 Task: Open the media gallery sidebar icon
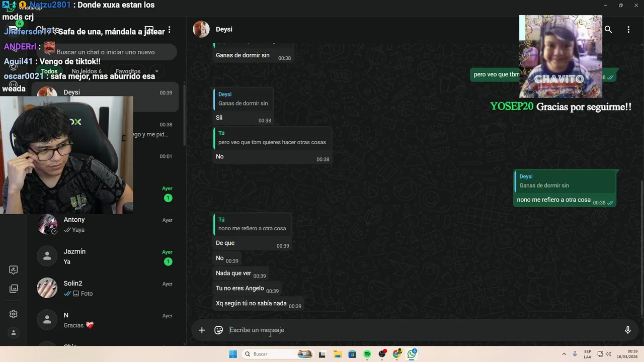(14, 289)
